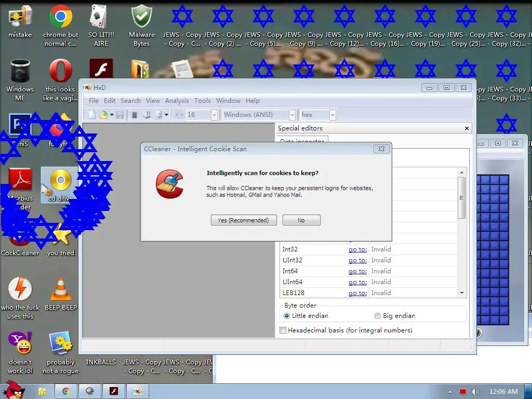
Task: Open the Tools menu in HxD
Action: point(203,101)
